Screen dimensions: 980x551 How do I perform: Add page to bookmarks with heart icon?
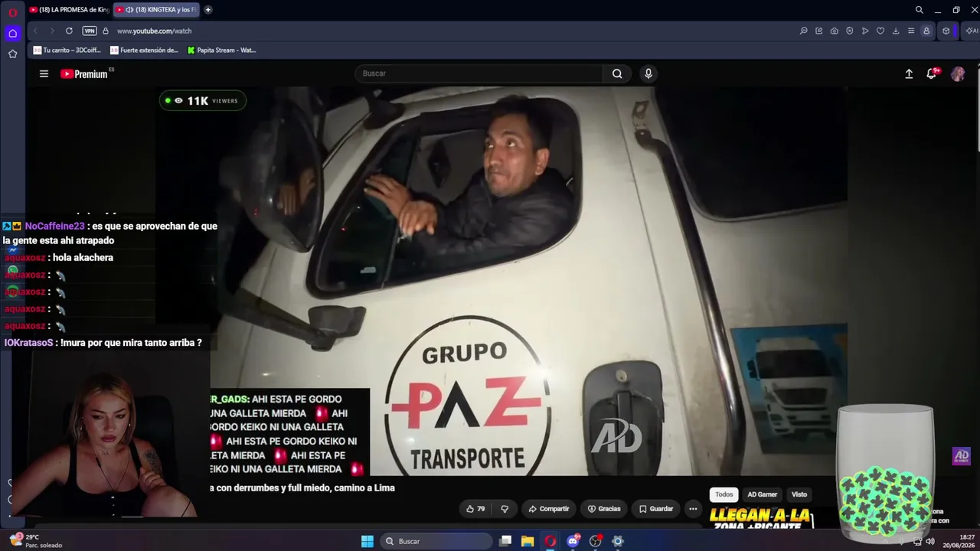click(880, 31)
